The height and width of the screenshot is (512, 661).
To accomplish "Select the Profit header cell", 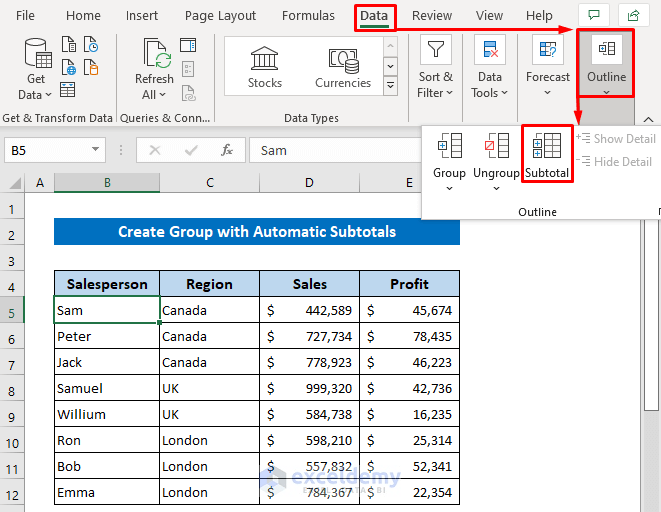I will pos(409,284).
